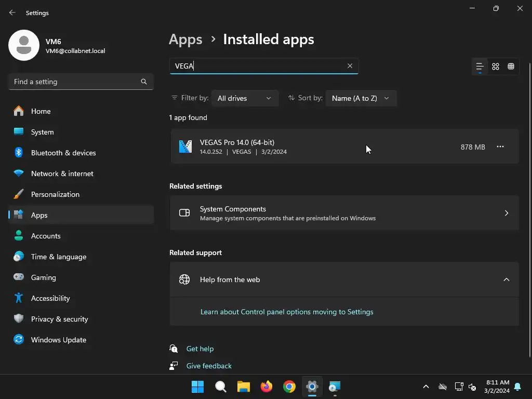Image resolution: width=532 pixels, height=399 pixels.
Task: Switch to grid view layout
Action: (496, 66)
